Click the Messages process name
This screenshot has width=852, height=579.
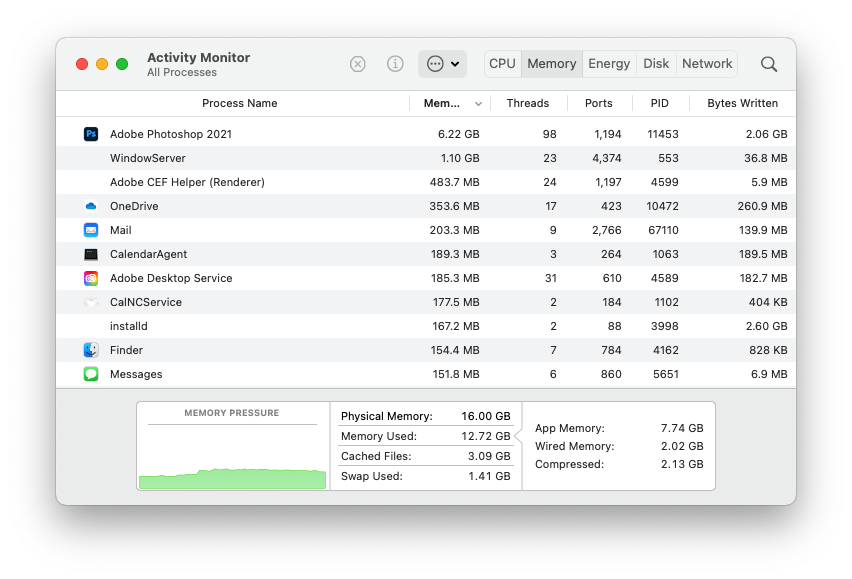(x=136, y=374)
